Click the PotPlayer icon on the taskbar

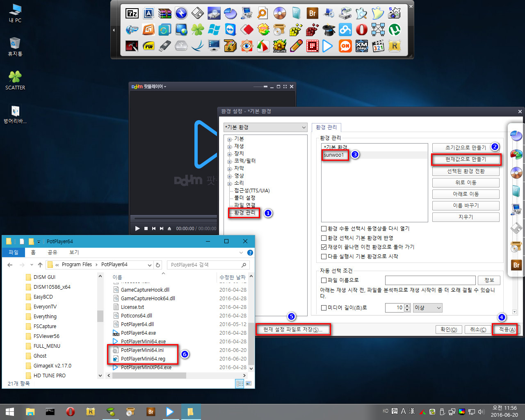170,411
